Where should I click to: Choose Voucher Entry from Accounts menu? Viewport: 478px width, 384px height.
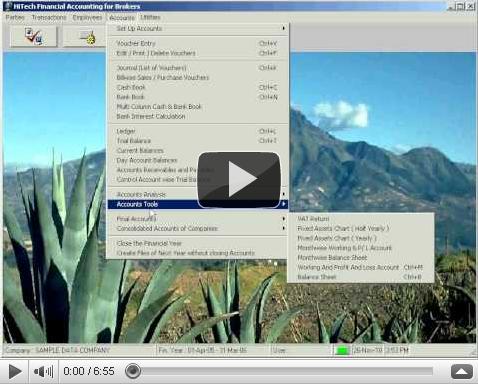click(x=198, y=43)
